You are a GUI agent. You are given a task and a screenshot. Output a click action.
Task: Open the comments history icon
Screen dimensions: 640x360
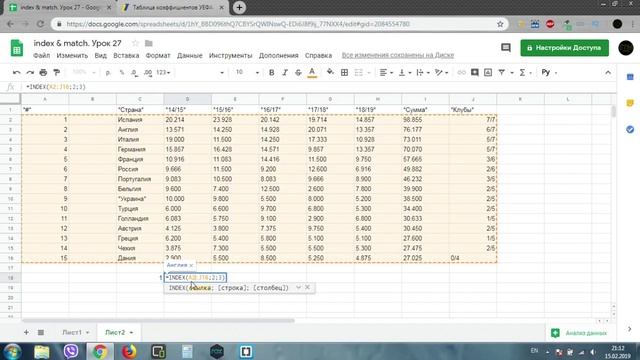pos(506,48)
